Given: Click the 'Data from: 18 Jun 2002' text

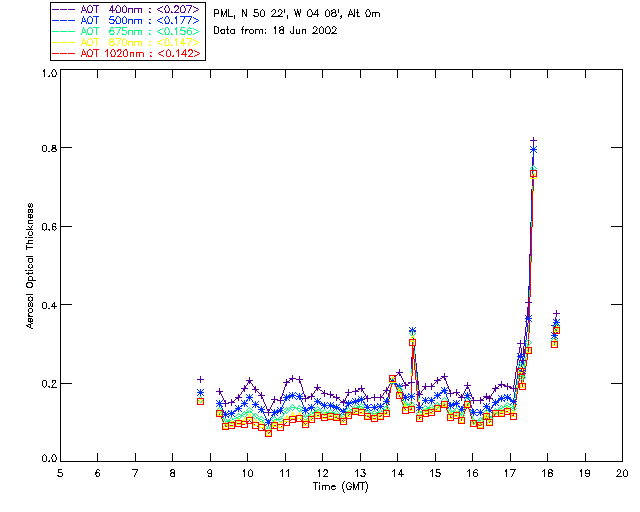Looking at the screenshot, I should click(x=275, y=31).
